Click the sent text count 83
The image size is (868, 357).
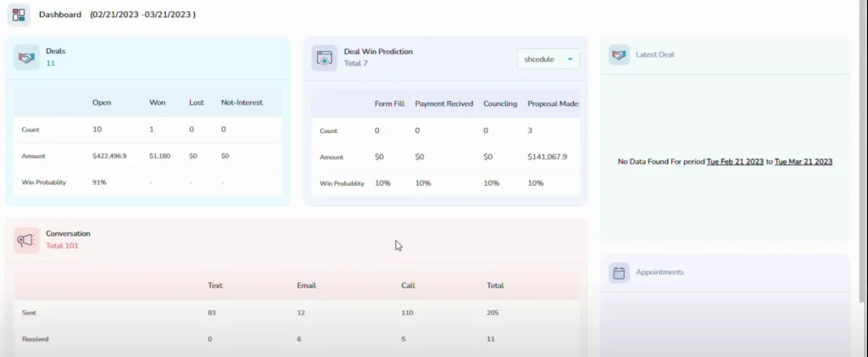pos(211,313)
